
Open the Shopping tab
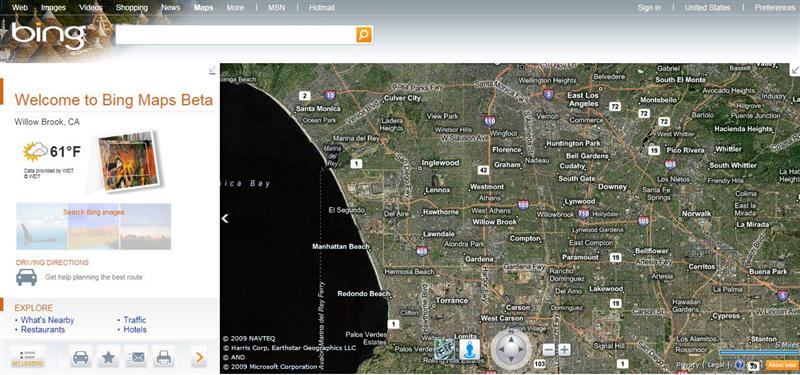(x=132, y=8)
